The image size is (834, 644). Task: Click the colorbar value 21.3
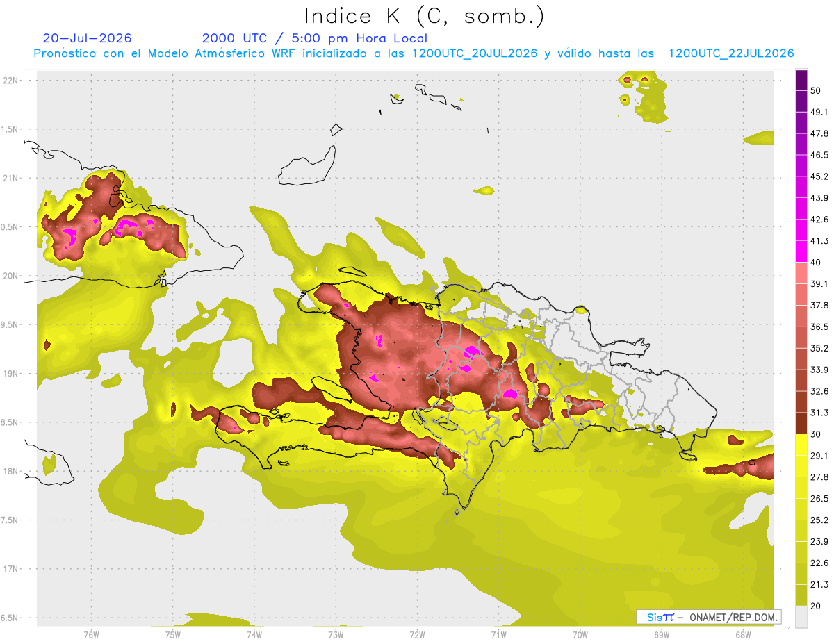(820, 585)
